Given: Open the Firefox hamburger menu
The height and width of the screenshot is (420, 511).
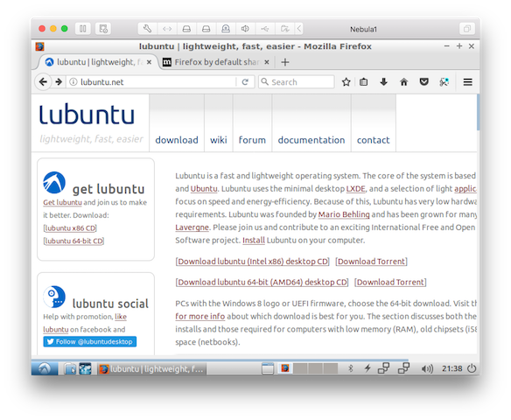Looking at the screenshot, I should click(x=467, y=81).
